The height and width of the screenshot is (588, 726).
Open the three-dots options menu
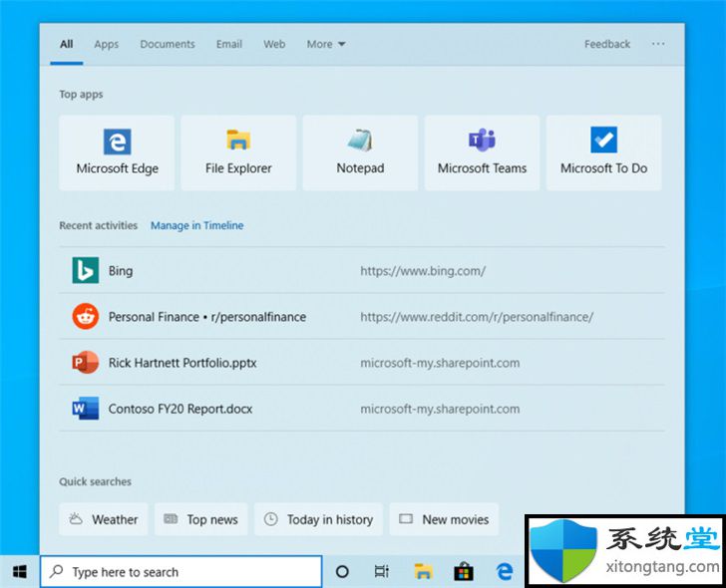click(658, 44)
